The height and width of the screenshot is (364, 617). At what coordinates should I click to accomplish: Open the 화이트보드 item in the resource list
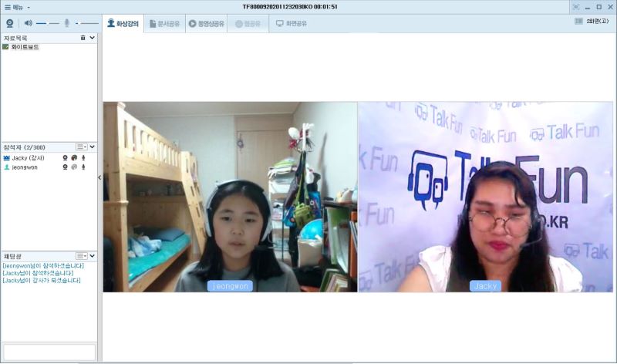(23, 47)
